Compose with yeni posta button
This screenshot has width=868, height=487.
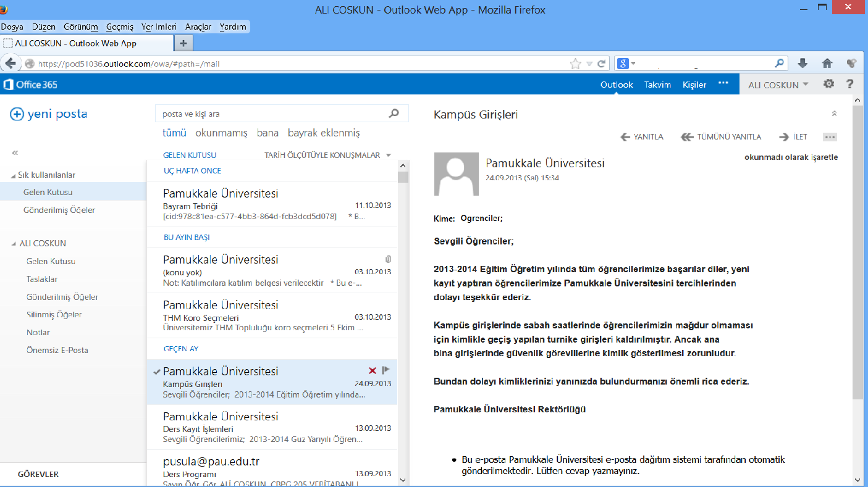pos(49,114)
